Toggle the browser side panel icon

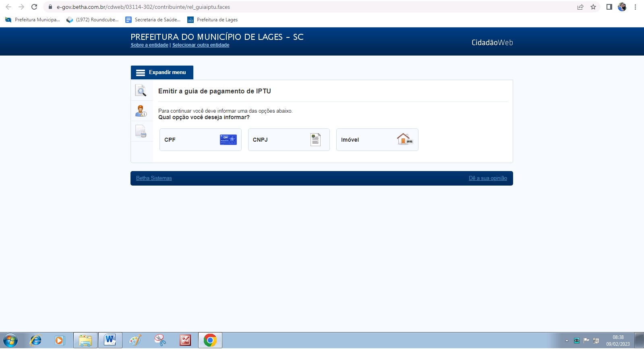tap(609, 7)
